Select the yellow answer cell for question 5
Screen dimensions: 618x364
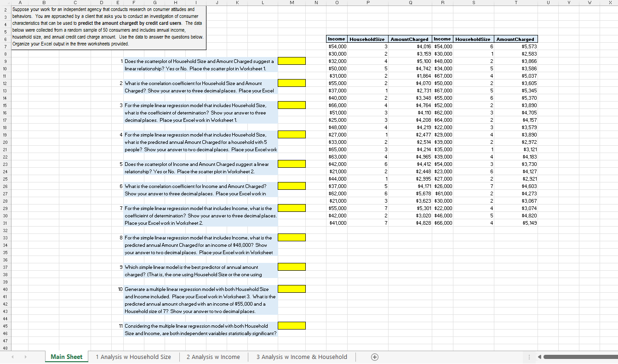point(292,164)
